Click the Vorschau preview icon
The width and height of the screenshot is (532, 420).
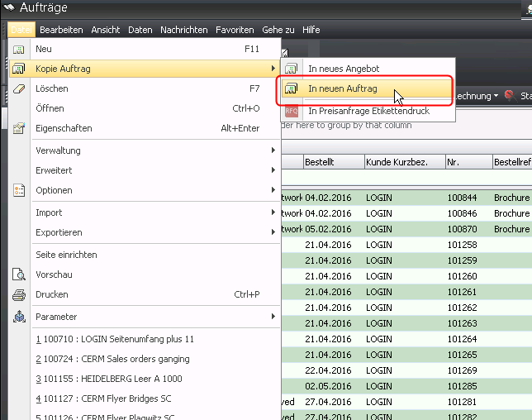19,274
